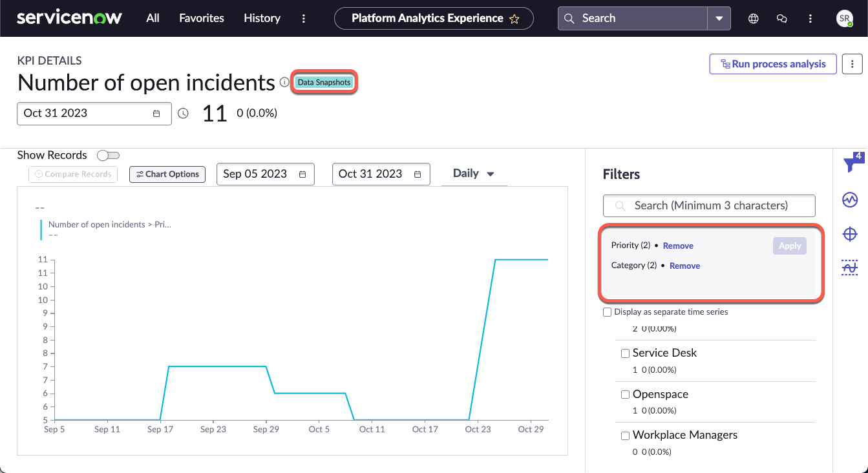This screenshot has width=868, height=473.
Task: Open the All menu
Action: click(153, 18)
